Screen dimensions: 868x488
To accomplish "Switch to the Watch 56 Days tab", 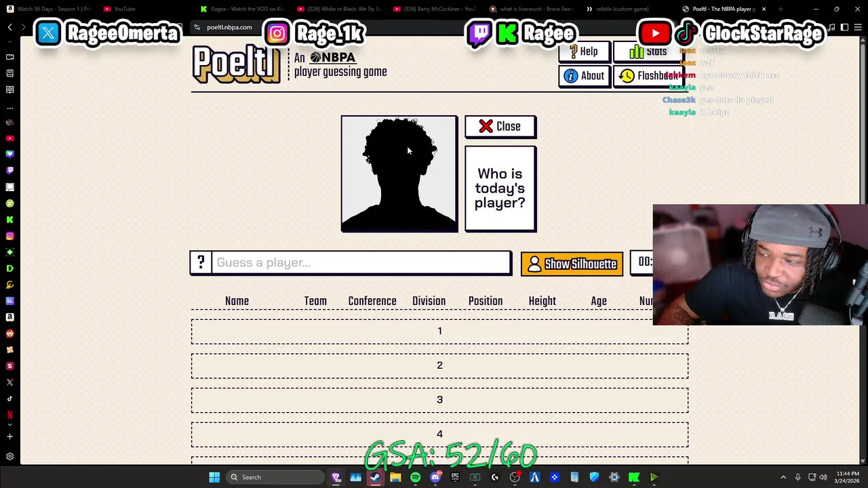I will click(49, 9).
